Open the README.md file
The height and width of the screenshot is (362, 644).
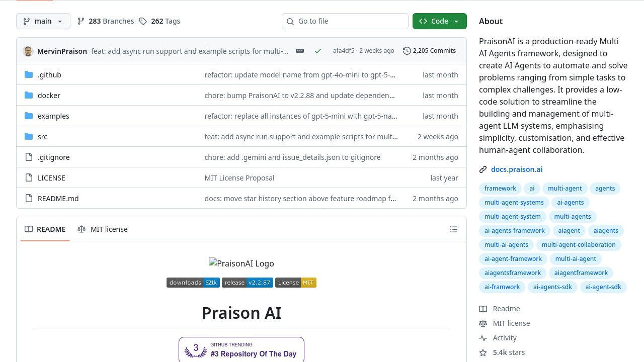coord(58,199)
